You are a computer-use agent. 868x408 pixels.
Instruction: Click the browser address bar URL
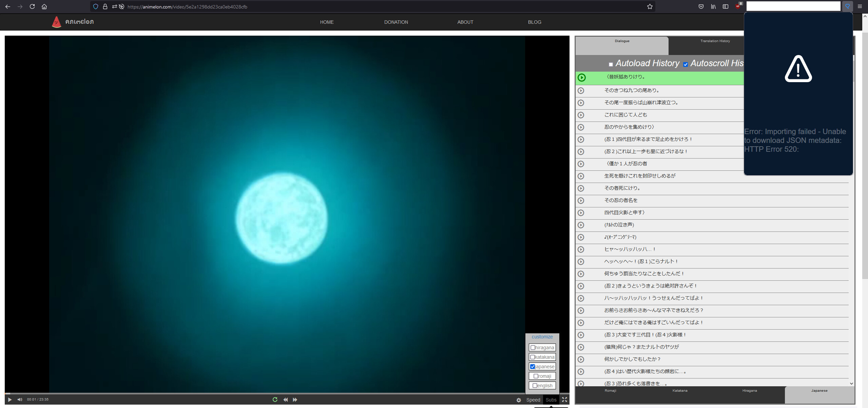tap(187, 6)
